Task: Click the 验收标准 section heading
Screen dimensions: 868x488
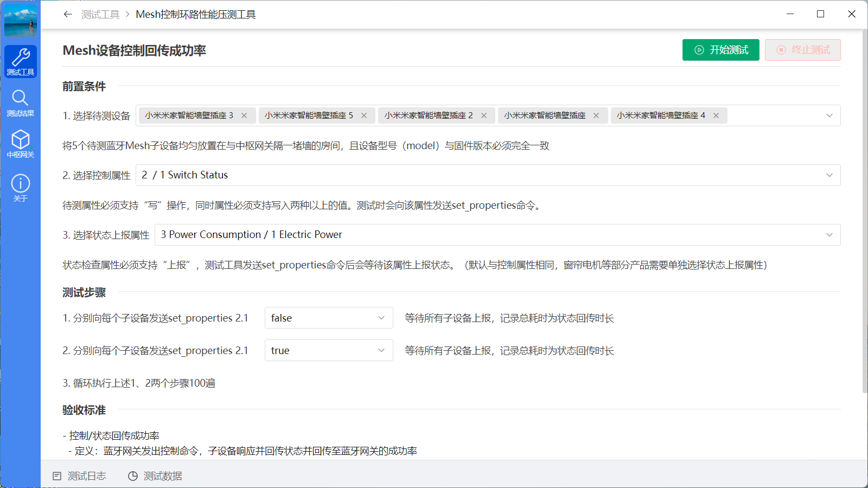Action: [84, 410]
